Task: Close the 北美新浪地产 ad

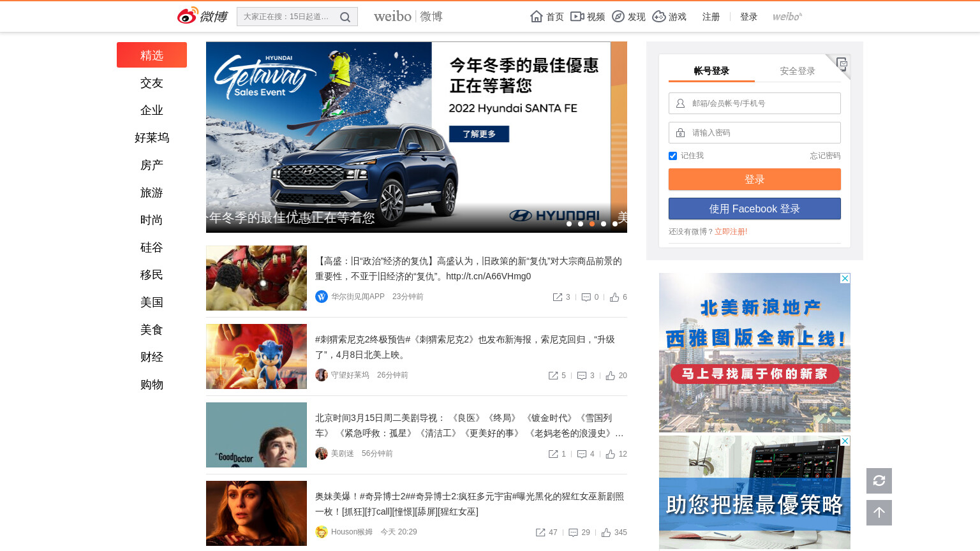Action: pos(845,279)
